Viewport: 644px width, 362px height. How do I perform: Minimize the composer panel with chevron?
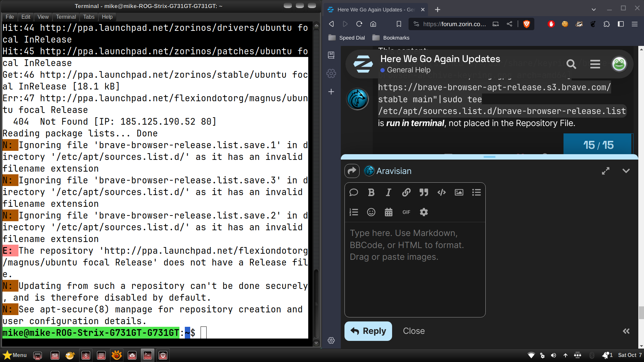(626, 171)
